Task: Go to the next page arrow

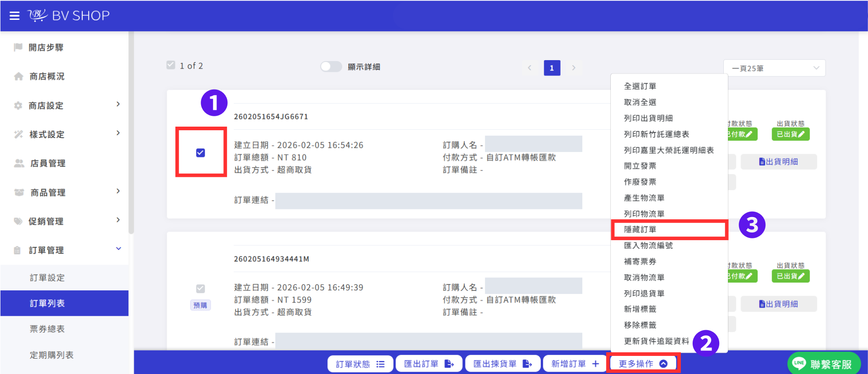Action: click(574, 68)
